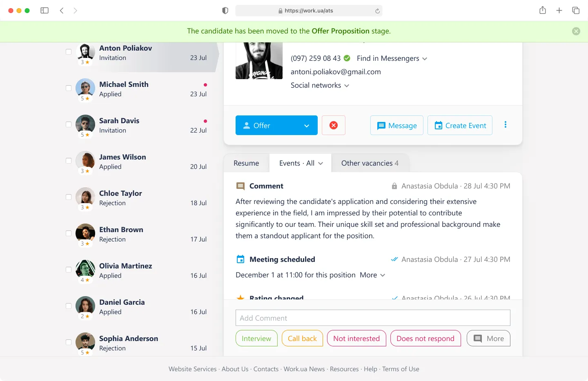Expand the Find in Messengers dropdown
Screen dimensions: 588x381
point(392,58)
